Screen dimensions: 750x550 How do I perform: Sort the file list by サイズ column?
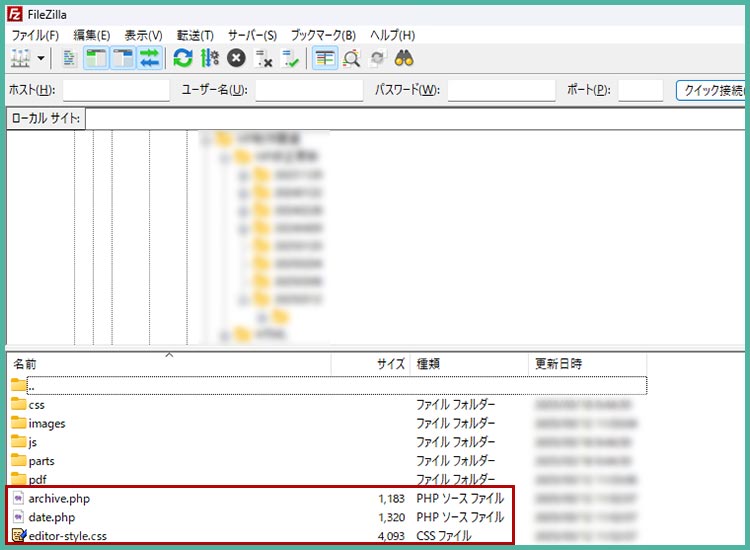(x=370, y=364)
